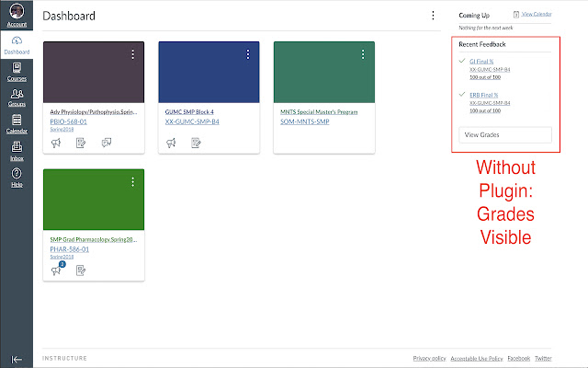
Task: Open Help in the sidebar
Action: [x=17, y=178]
